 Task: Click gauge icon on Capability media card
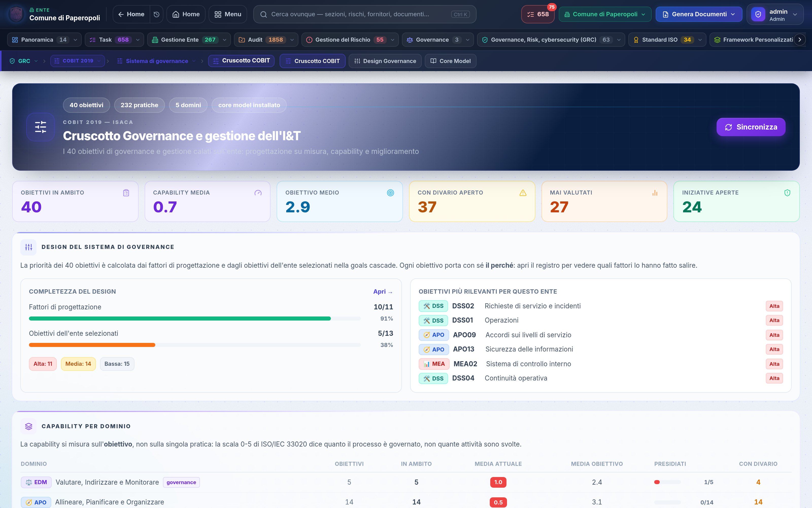click(x=258, y=193)
